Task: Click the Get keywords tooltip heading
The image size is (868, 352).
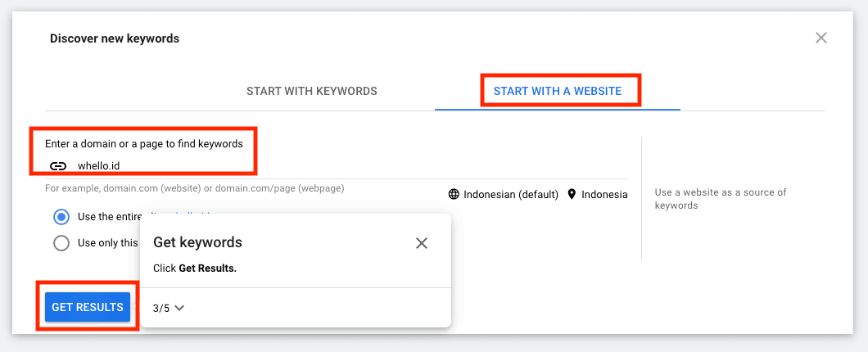Action: [x=197, y=242]
